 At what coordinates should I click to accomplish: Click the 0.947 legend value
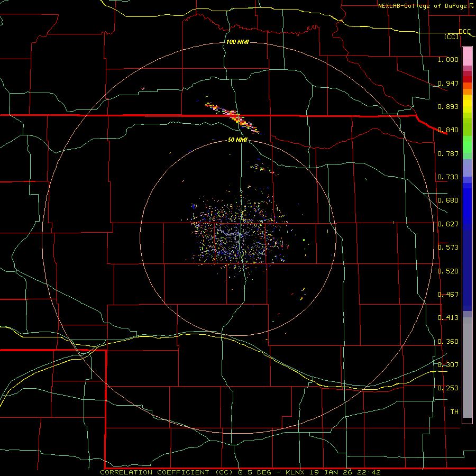click(448, 83)
